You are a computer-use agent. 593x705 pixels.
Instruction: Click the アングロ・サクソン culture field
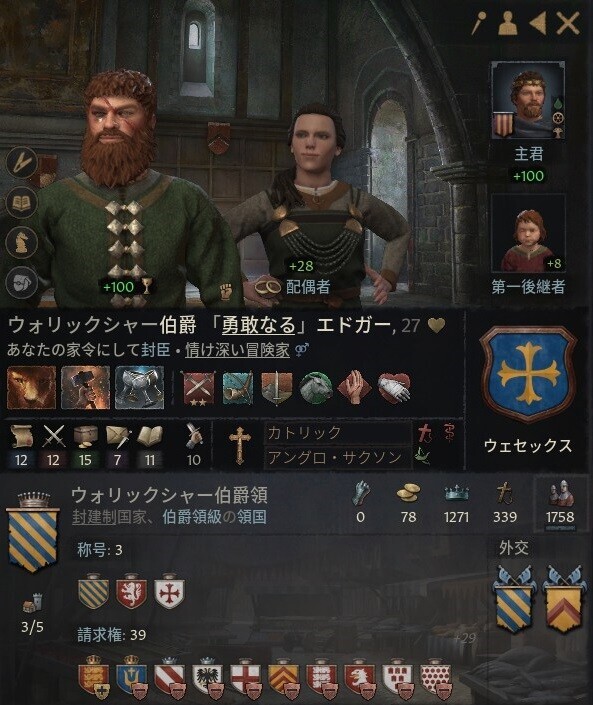coord(338,458)
